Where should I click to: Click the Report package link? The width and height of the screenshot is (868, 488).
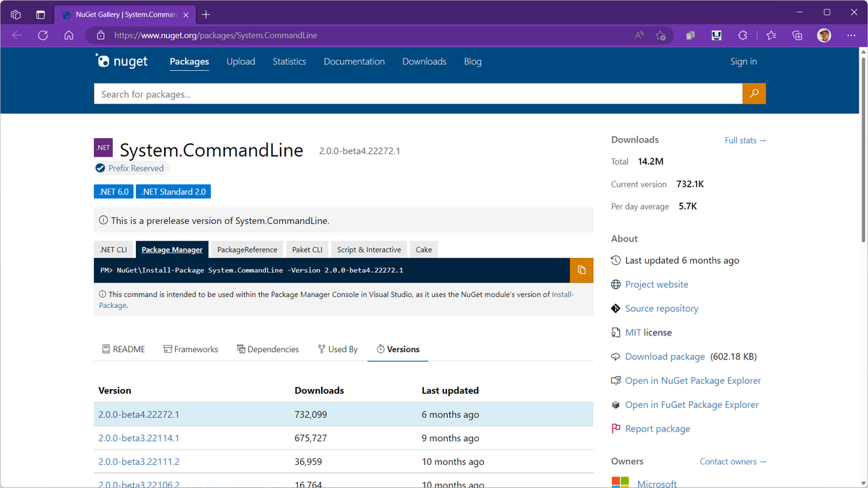tap(658, 429)
